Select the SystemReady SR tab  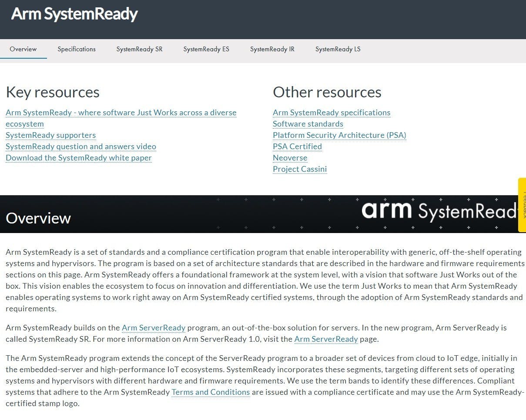[139, 49]
